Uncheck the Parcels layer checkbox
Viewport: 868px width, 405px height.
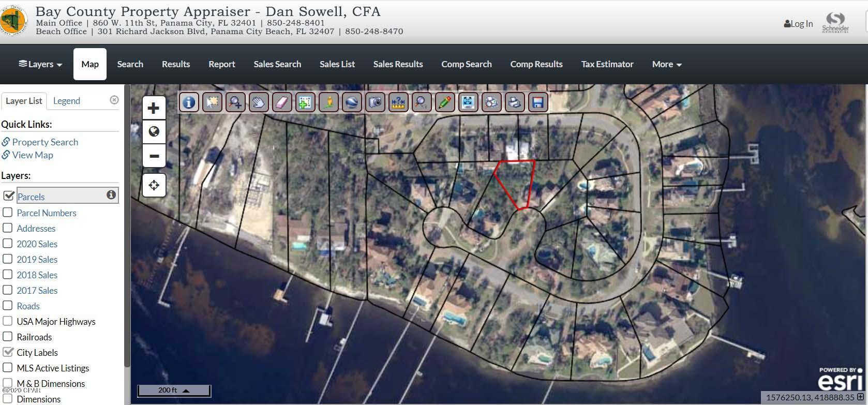click(x=9, y=196)
